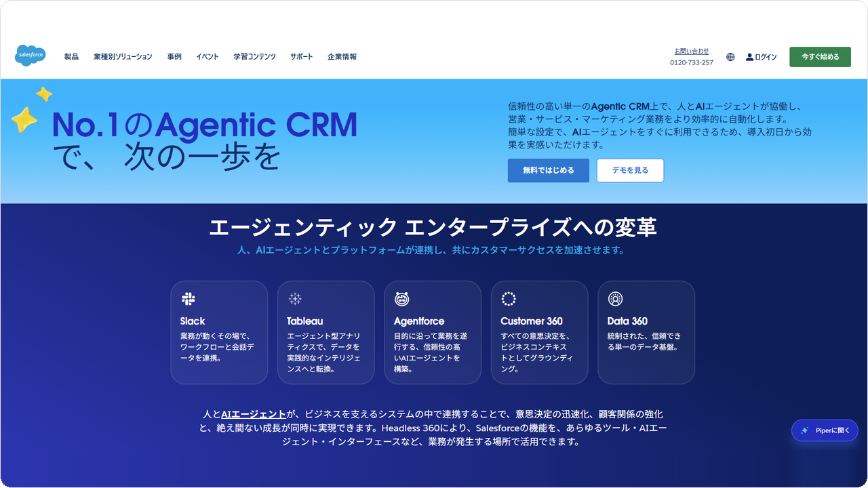The height and width of the screenshot is (488, 868).
Task: Click the Data 360 concentric rings icon
Action: point(615,299)
